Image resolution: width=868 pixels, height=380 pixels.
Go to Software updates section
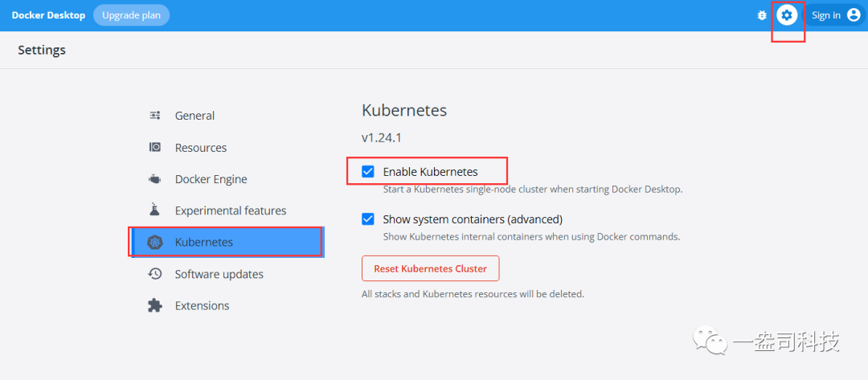point(219,274)
